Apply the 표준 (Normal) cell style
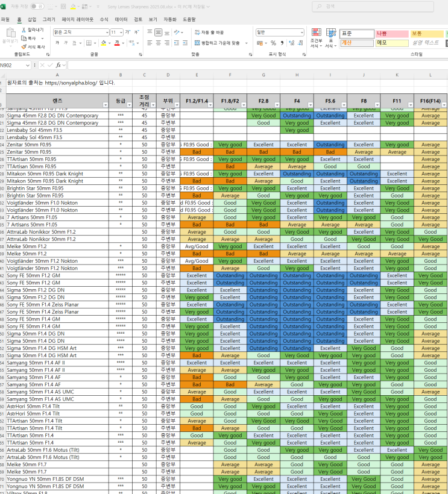The width and height of the screenshot is (448, 494). [x=356, y=33]
